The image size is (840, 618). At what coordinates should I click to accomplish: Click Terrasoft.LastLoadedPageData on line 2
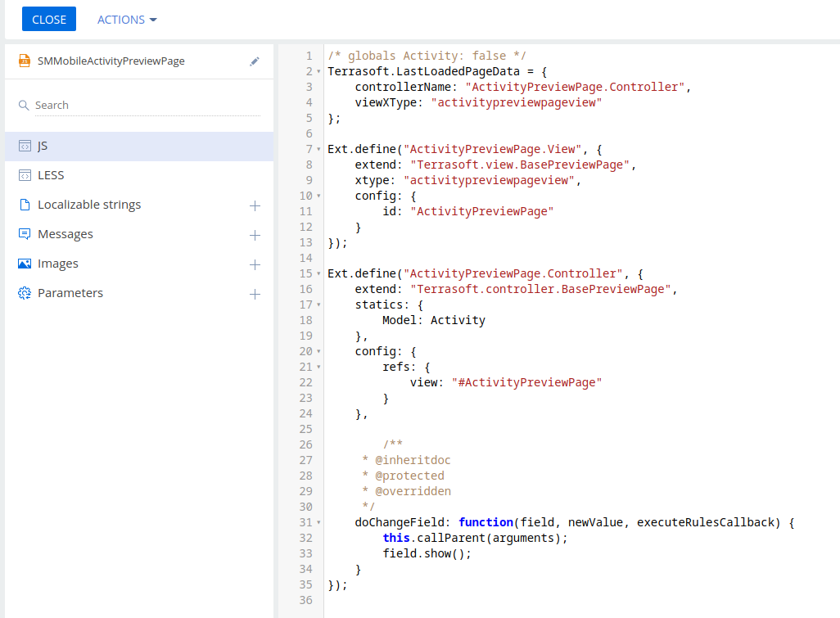click(x=424, y=71)
